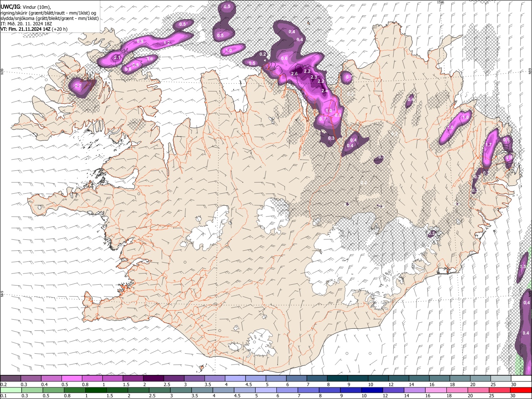Image resolution: width=532 pixels, height=399 pixels.
Task: Click the 2.4 precipitation value on map
Action: tap(325, 91)
